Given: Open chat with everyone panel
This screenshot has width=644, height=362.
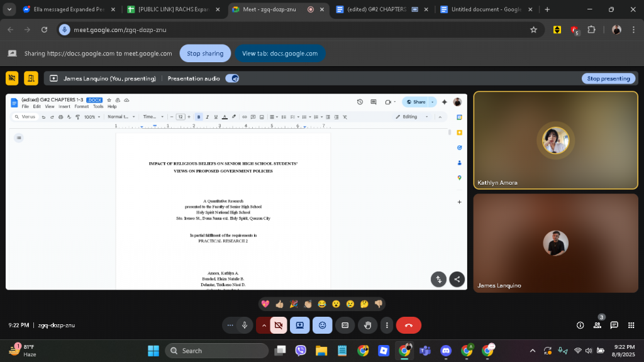Looking at the screenshot, I should (x=614, y=325).
